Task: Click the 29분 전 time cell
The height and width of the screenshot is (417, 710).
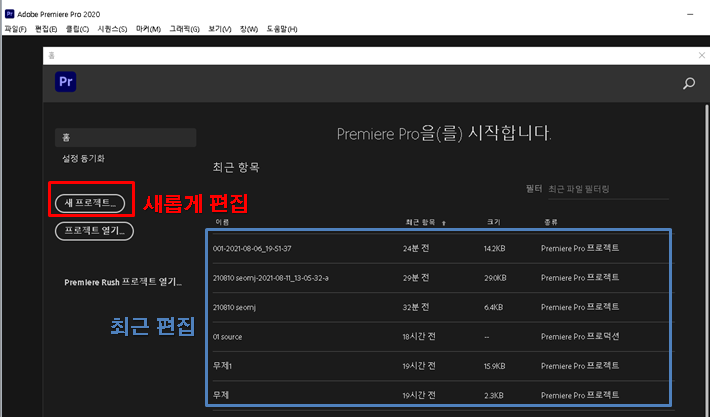Action: click(416, 278)
